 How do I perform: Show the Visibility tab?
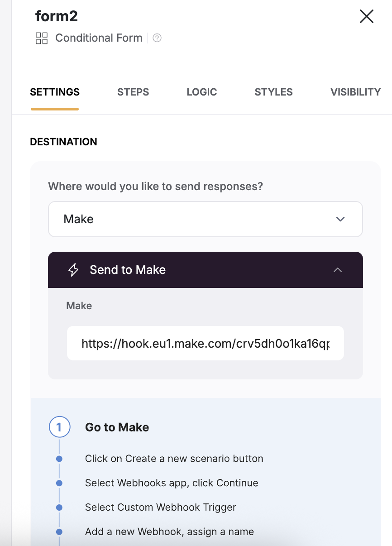pos(355,92)
